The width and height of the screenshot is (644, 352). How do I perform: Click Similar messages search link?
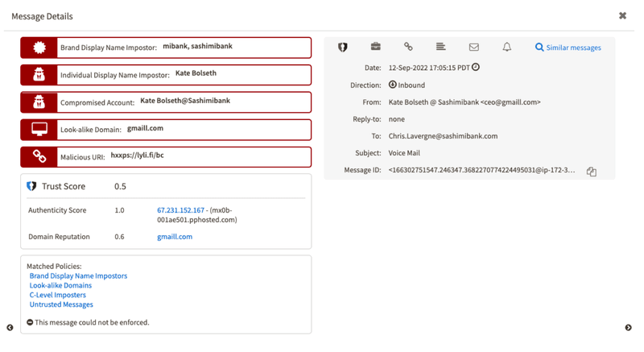pos(568,48)
